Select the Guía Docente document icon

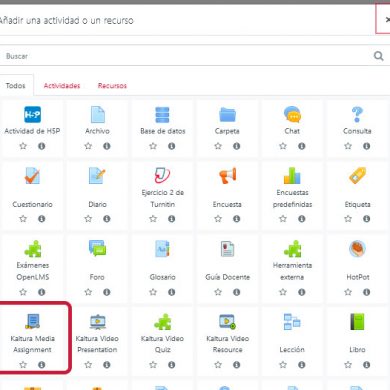[x=227, y=249]
